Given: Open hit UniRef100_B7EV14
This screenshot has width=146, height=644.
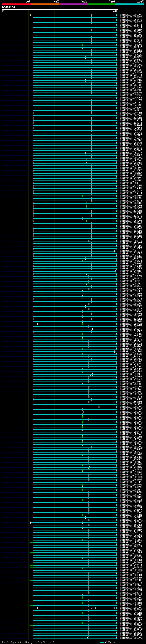Looking at the screenshot, I should point(131,27).
